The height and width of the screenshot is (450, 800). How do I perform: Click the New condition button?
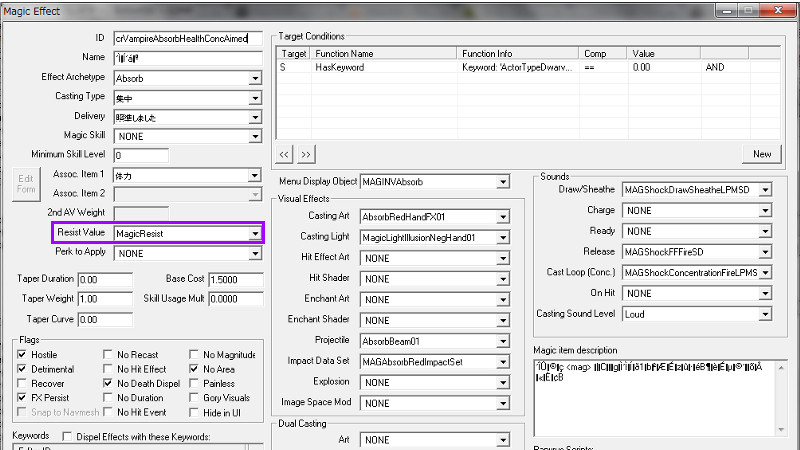tap(762, 154)
